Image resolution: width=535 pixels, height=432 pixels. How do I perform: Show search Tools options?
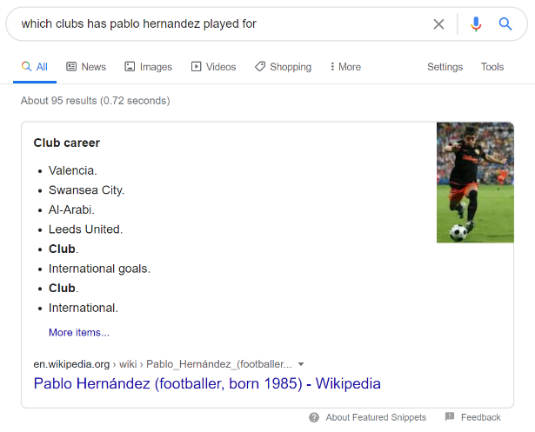pos(492,67)
